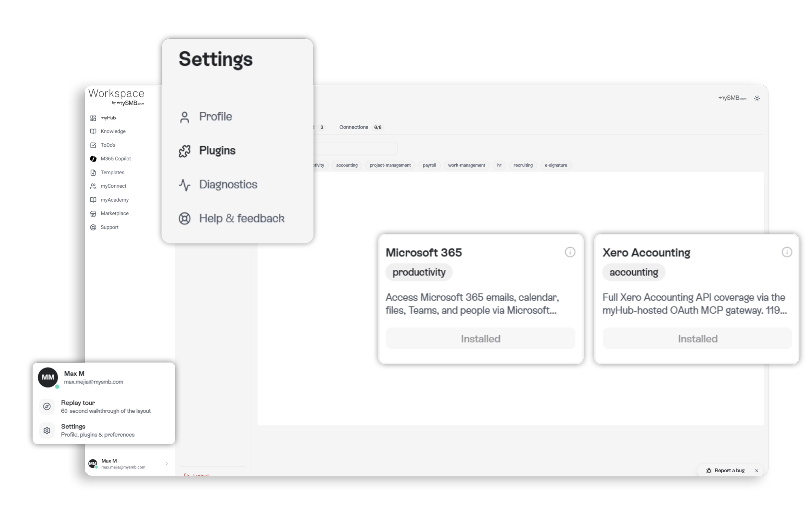Screen dimensions: 812x523
Task: Click the Diagnostics pulse icon
Action: (x=185, y=185)
